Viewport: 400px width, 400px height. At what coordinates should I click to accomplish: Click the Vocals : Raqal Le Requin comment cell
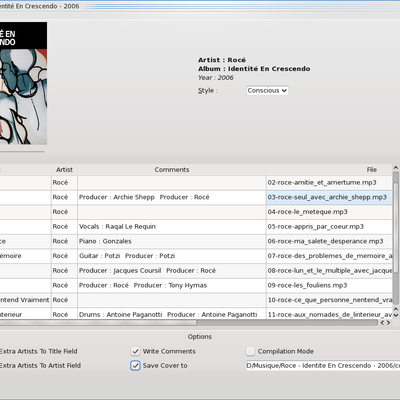tap(172, 227)
